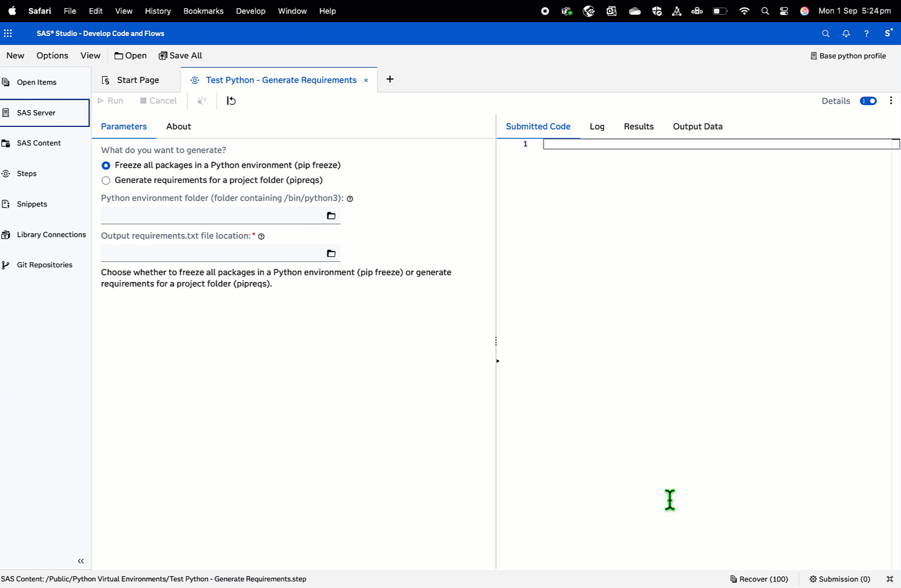
Task: Open Recover (100) in status bar
Action: [759, 579]
